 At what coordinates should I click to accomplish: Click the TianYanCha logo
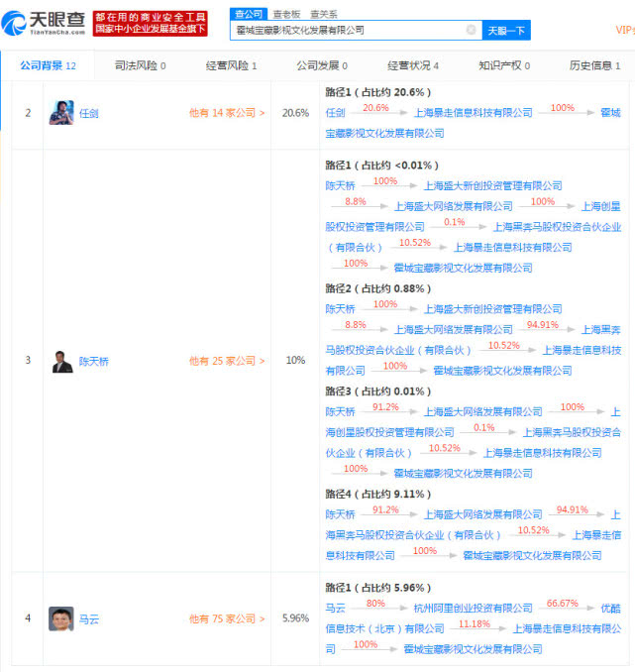44,23
